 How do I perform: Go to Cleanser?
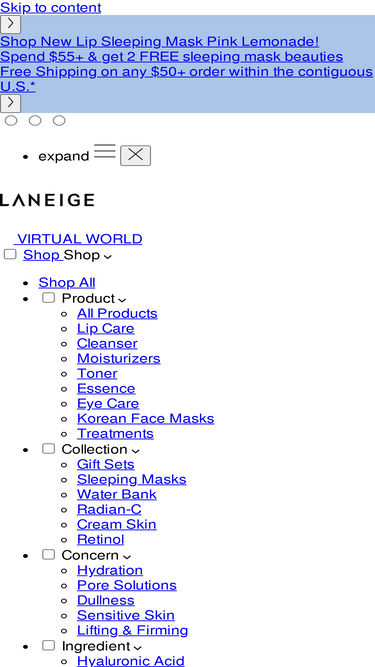[107, 343]
